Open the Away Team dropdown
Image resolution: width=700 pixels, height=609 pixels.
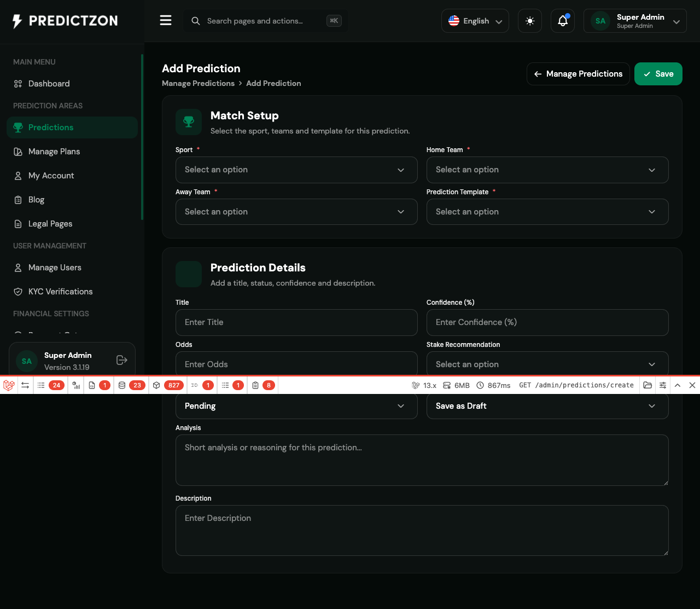tap(296, 212)
